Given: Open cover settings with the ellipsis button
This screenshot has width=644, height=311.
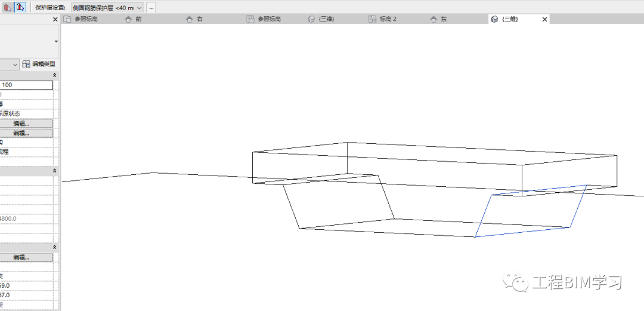Looking at the screenshot, I should (151, 8).
